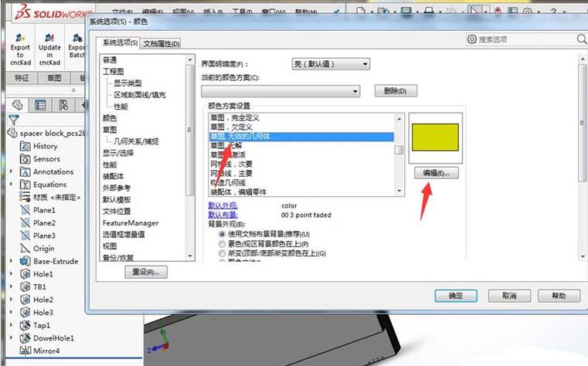Screen dimensions: 588x366
Task: Expand the Equations tree node
Action: [x=12, y=185]
